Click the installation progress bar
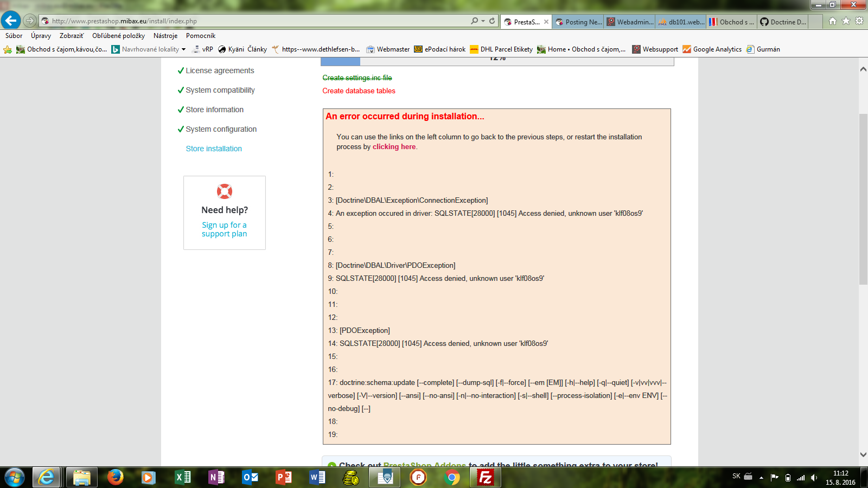The image size is (868, 488). pos(497,61)
